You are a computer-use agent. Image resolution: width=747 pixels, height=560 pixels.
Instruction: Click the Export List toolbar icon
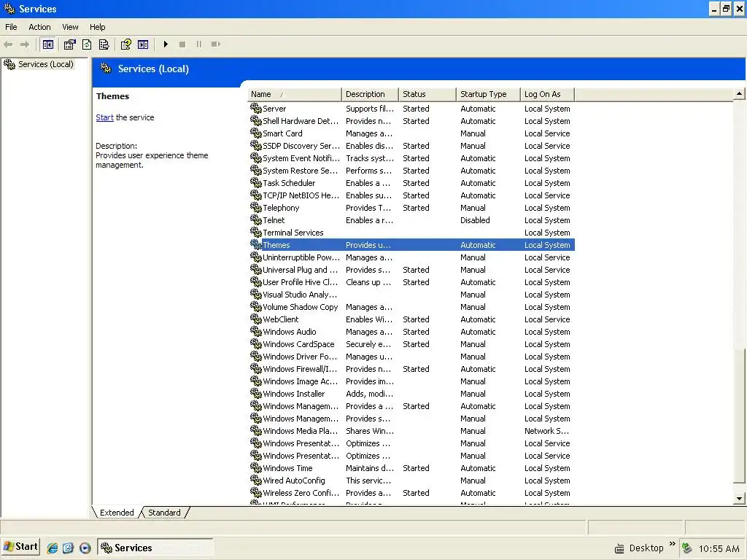click(104, 44)
